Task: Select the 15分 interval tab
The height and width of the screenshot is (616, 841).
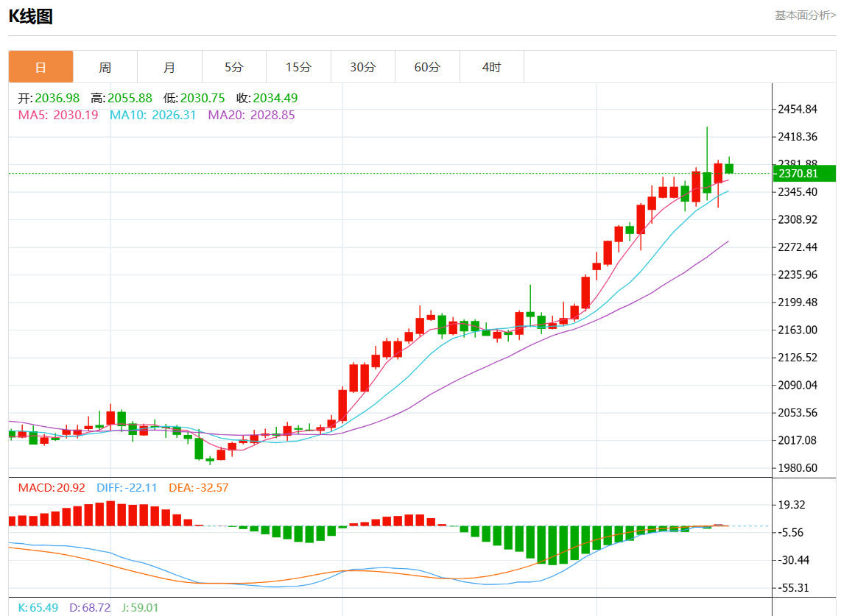Action: 298,67
